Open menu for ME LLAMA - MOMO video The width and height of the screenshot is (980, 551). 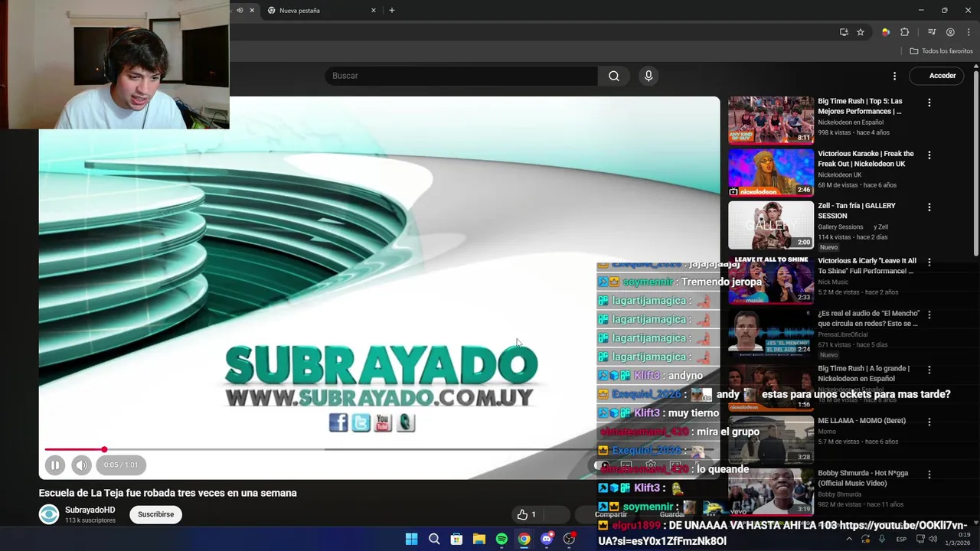point(929,422)
